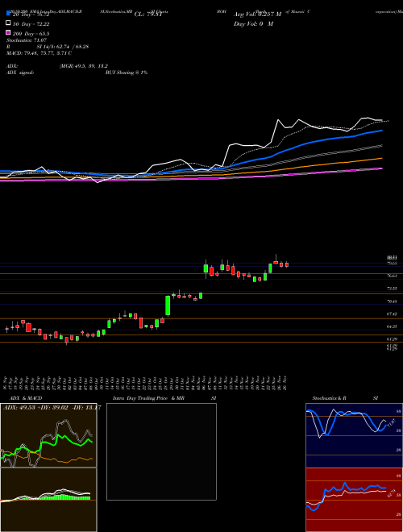403x532 pixels.
Task: Click the magenta 200 Day legend swatch
Action: pos(8,32)
